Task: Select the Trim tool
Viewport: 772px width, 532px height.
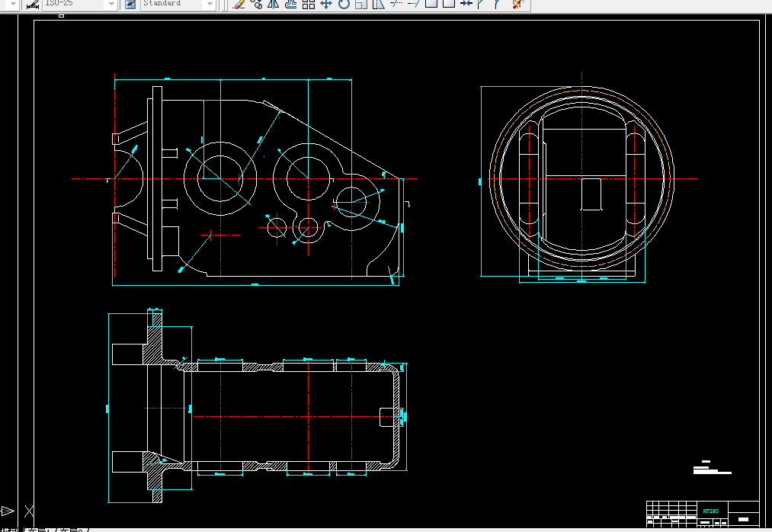Action: [396, 4]
